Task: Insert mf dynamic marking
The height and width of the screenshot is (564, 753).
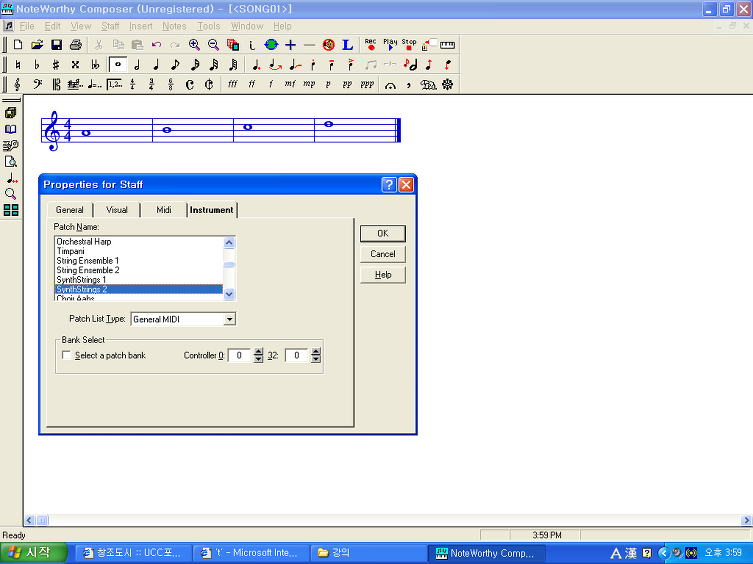Action: [290, 85]
